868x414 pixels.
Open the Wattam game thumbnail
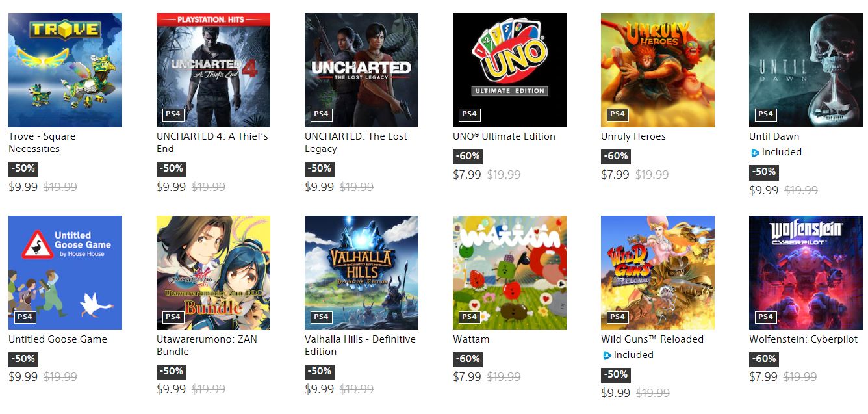[509, 273]
